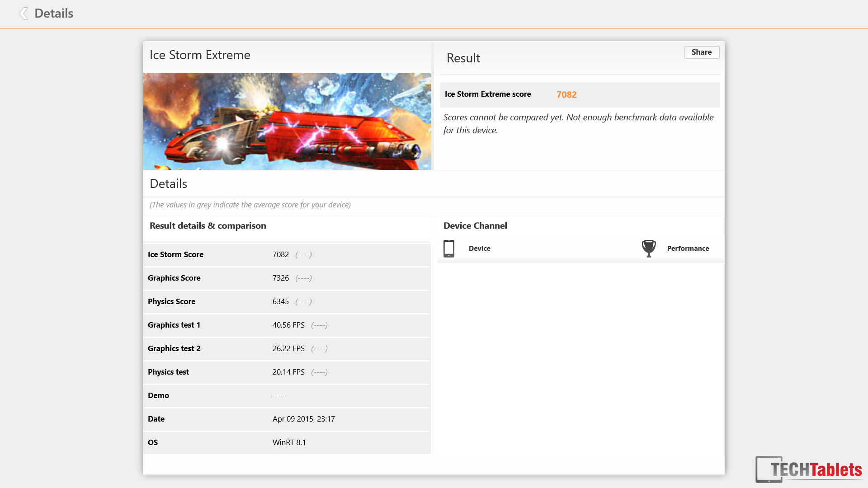The height and width of the screenshot is (488, 868).
Task: Select the Physics Score value 6345
Action: coord(281,301)
